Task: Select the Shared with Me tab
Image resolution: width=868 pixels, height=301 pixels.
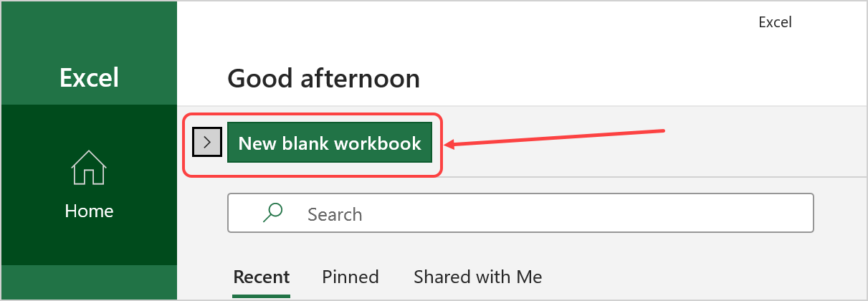Action: (478, 277)
